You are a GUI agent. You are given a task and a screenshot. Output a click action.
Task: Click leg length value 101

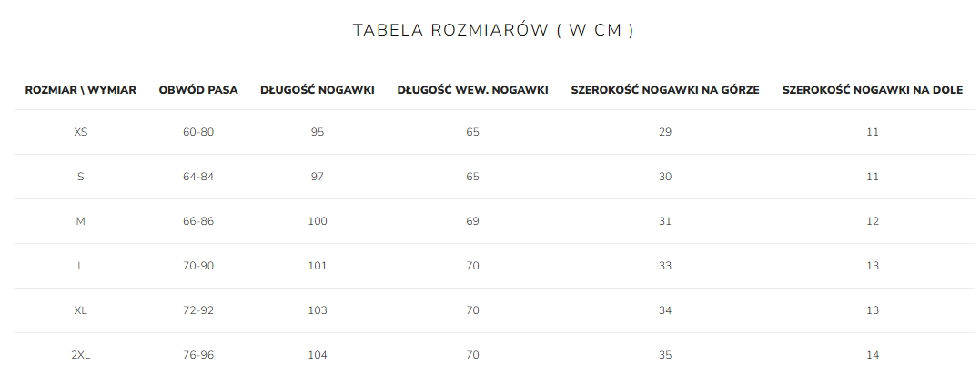318,266
